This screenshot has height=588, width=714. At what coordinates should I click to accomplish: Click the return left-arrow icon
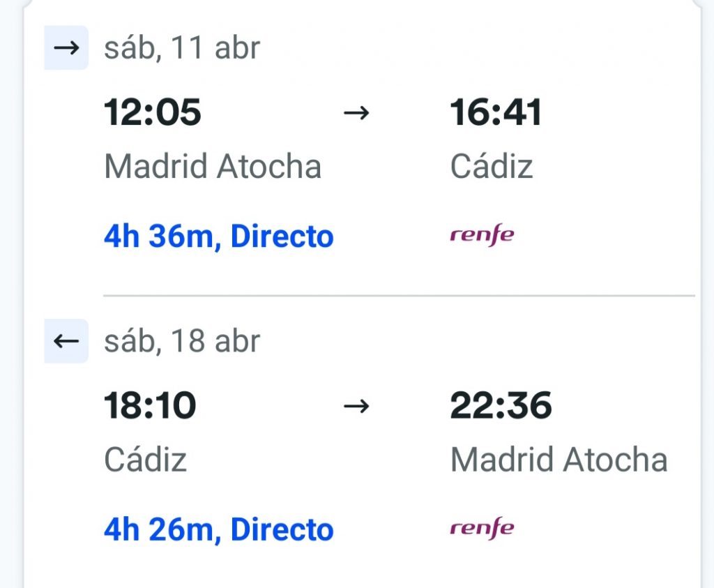point(66,341)
